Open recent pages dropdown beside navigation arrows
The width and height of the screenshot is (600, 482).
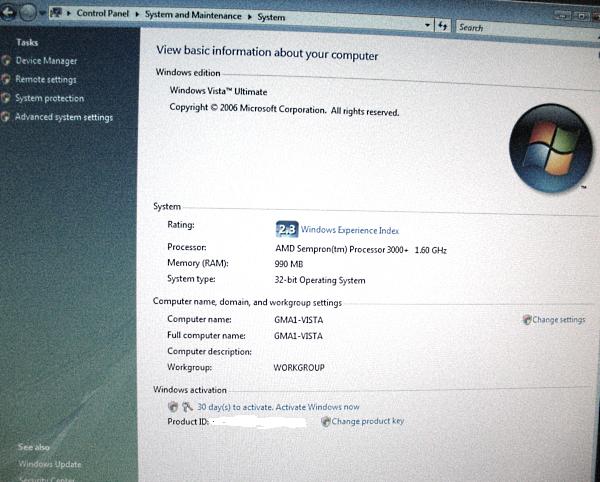[43, 14]
